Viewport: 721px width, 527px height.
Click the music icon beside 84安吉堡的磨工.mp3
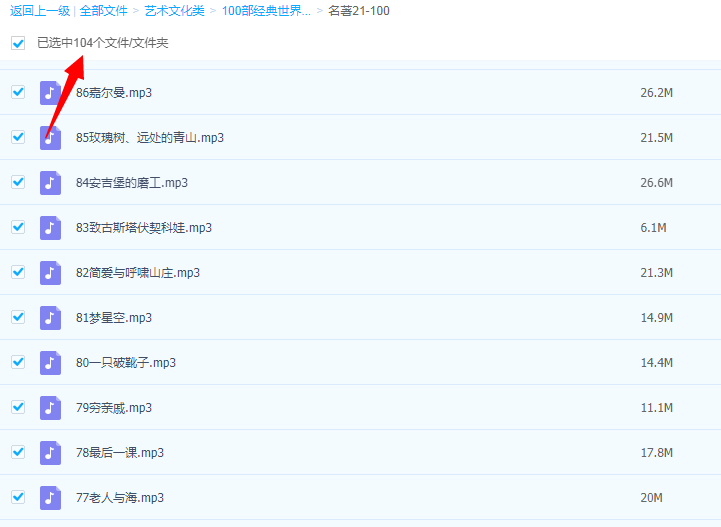[x=50, y=183]
